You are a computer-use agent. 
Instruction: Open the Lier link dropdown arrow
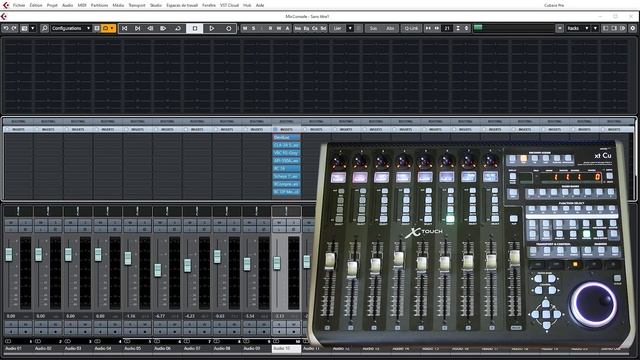(x=350, y=28)
